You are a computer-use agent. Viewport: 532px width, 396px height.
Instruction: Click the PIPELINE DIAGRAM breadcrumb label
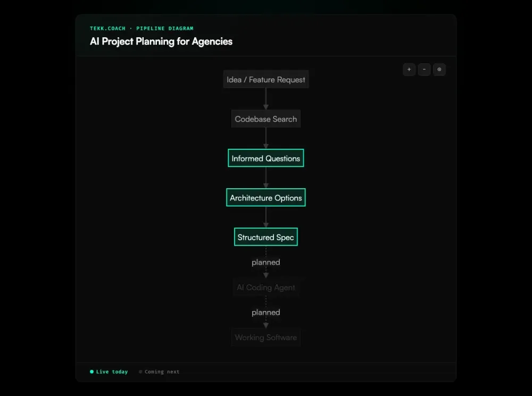[165, 28]
